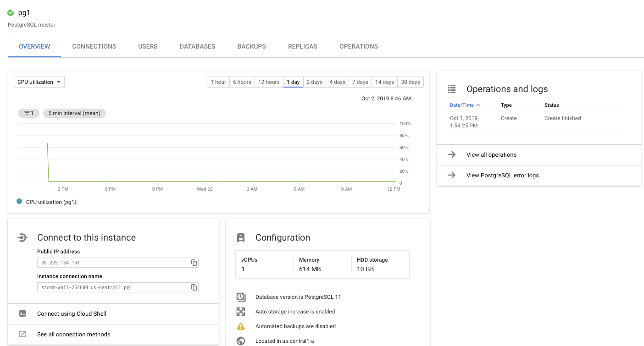Click the Public IP address field 35.225.164.151
This screenshot has height=346, width=644.
(x=118, y=263)
